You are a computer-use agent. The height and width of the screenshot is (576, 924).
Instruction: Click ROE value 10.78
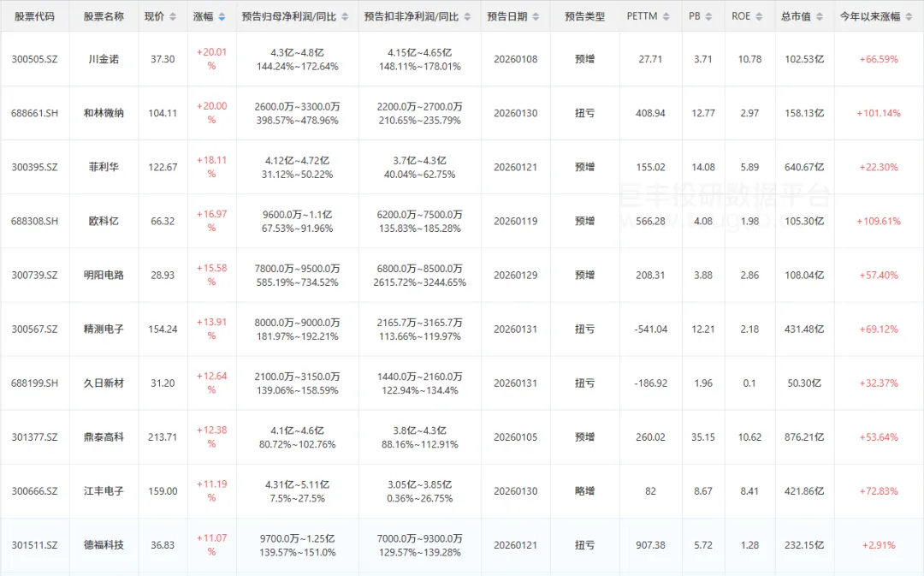pyautogui.click(x=749, y=60)
